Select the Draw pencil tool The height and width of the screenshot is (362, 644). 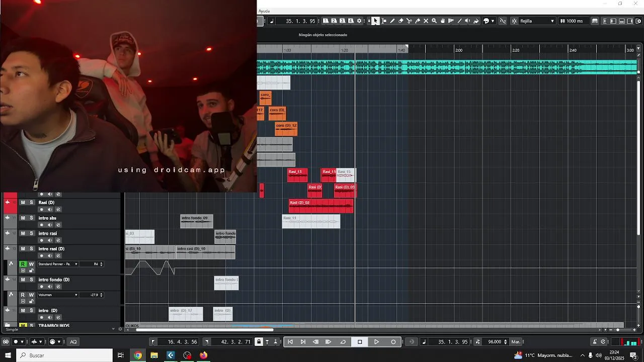[392, 21]
